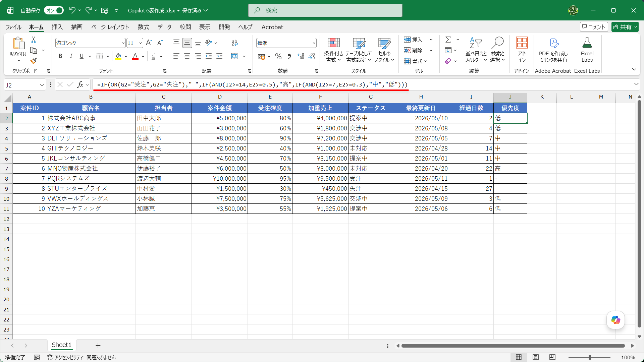Screen dimensions: 644x362
Task: Toggle Underline formatting
Action: [82, 56]
